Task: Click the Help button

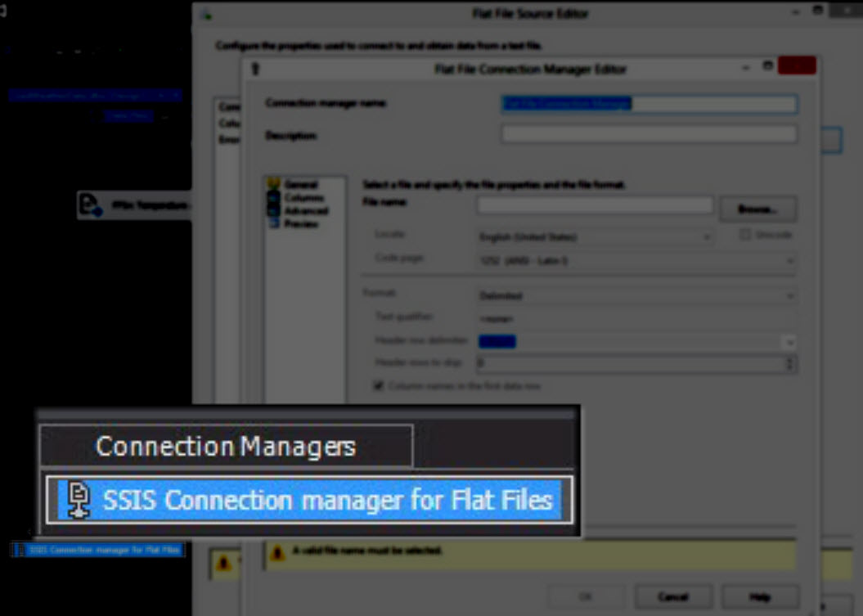Action: [760, 596]
